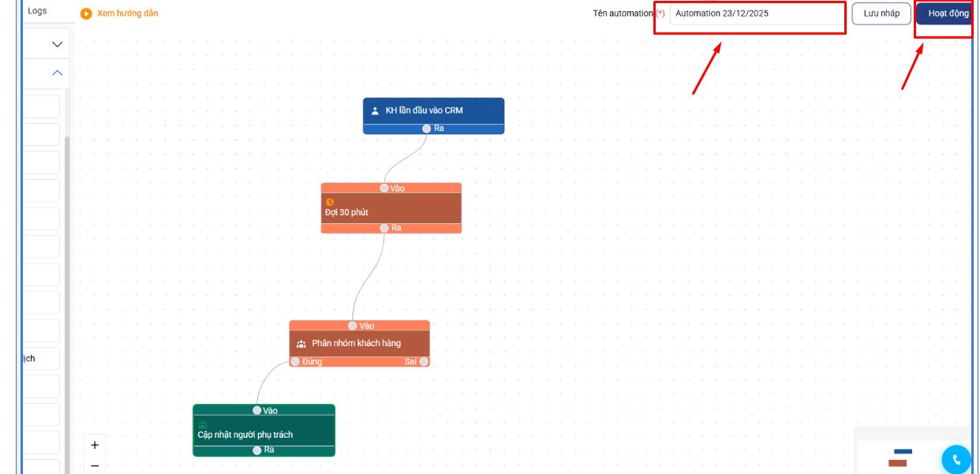Switch to the Logs tab
980x474 pixels.
point(37,11)
